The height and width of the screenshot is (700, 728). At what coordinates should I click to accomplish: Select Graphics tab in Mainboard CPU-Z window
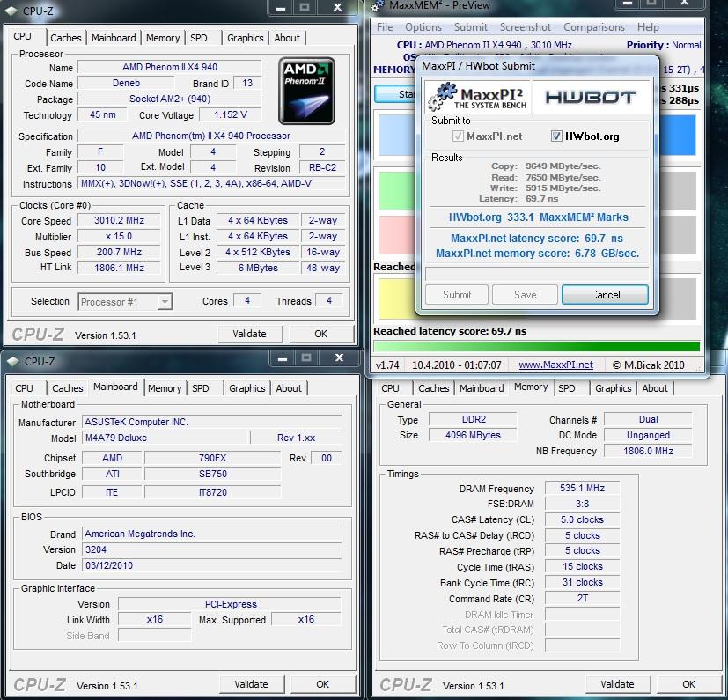[247, 387]
